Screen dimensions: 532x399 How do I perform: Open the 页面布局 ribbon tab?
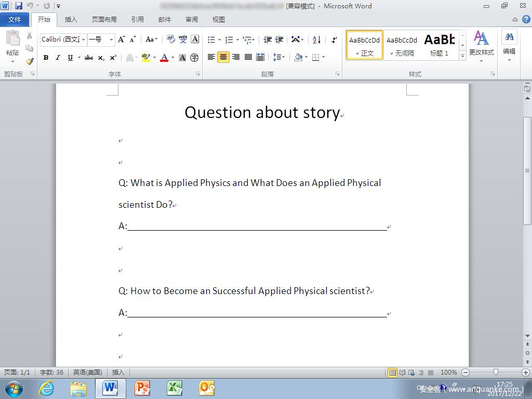(x=104, y=20)
